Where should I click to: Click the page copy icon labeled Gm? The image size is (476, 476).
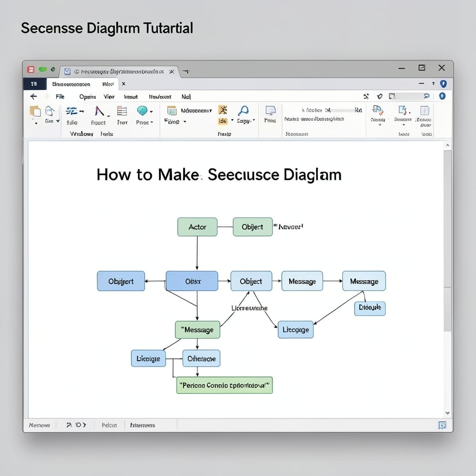point(49,112)
